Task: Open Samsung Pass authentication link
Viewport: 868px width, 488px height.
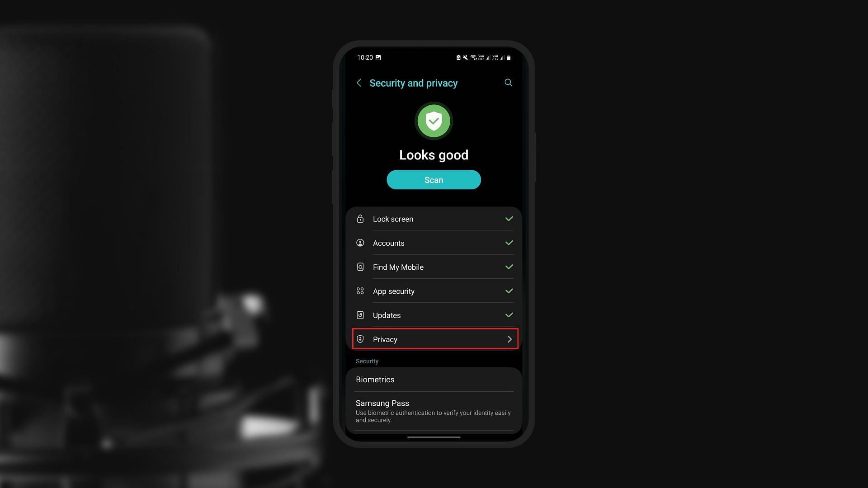Action: pyautogui.click(x=434, y=410)
